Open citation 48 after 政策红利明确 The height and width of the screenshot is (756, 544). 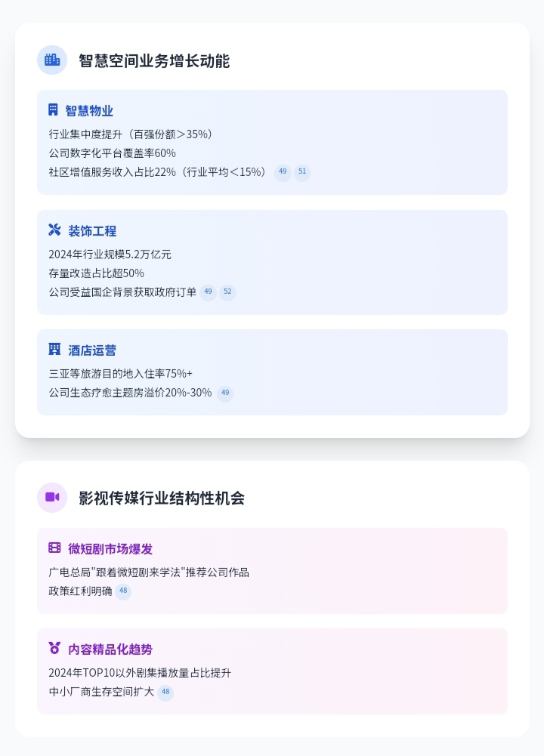pyautogui.click(x=123, y=592)
